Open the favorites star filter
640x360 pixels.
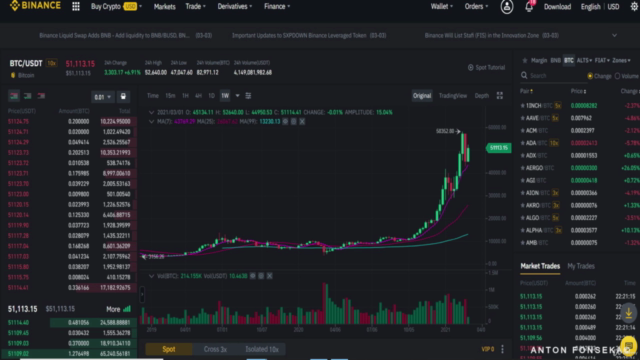click(x=525, y=60)
